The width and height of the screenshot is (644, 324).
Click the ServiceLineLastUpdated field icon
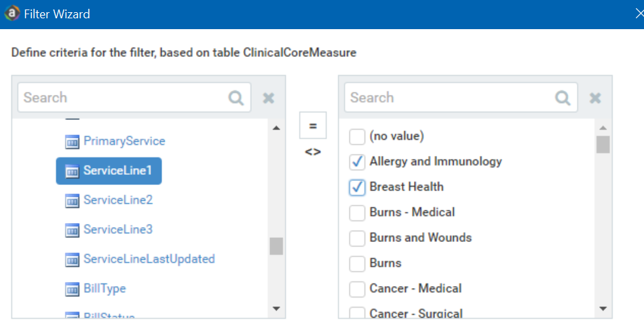pos(72,260)
